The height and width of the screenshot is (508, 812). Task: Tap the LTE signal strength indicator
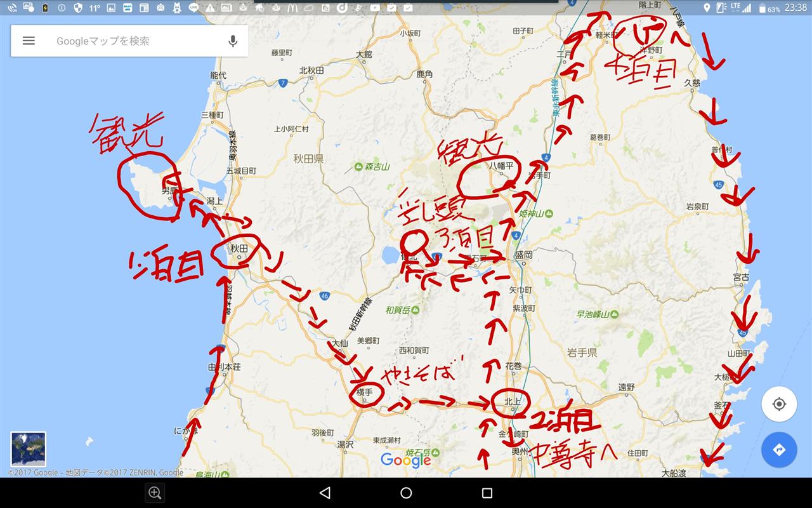[x=740, y=8]
